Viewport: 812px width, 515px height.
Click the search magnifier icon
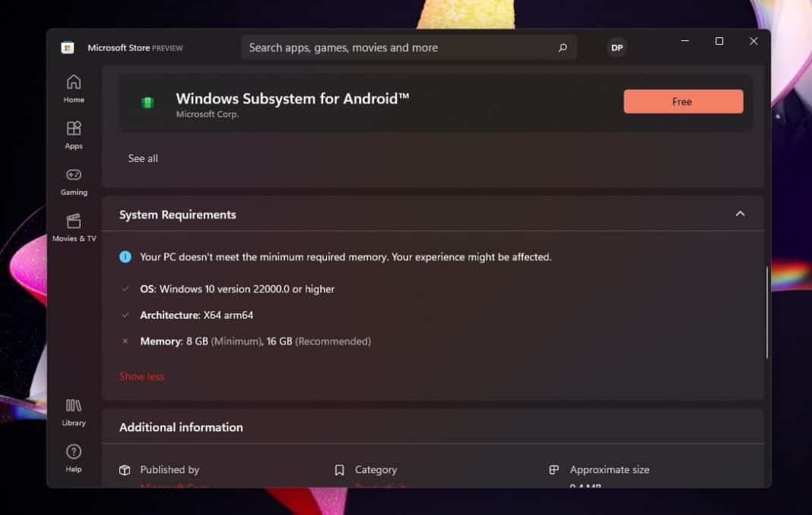pos(563,47)
